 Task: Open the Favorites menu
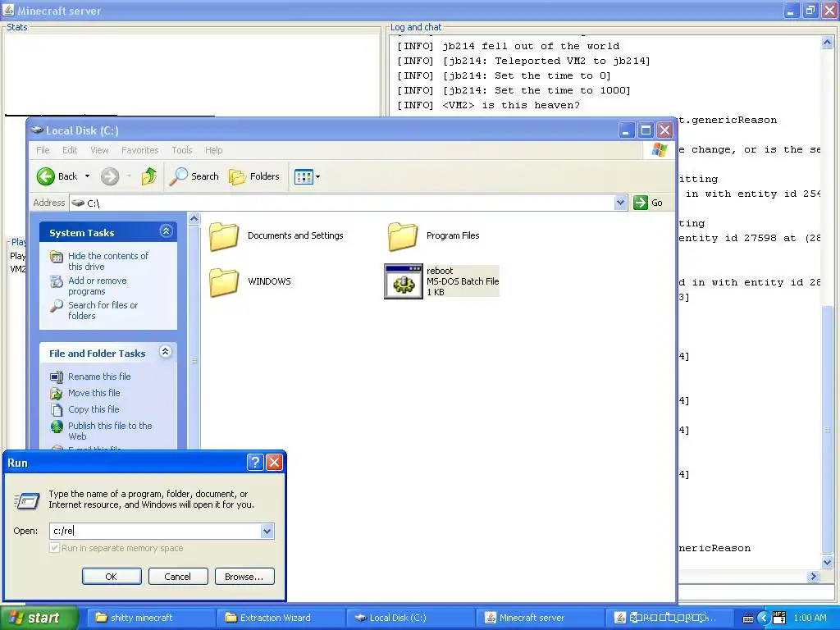(x=139, y=150)
